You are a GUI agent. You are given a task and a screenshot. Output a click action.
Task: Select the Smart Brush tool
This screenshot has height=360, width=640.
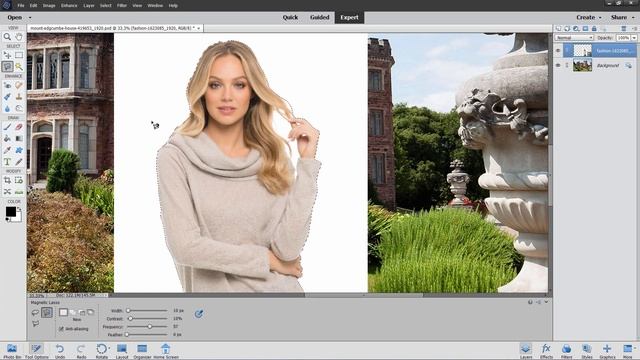coord(7,97)
